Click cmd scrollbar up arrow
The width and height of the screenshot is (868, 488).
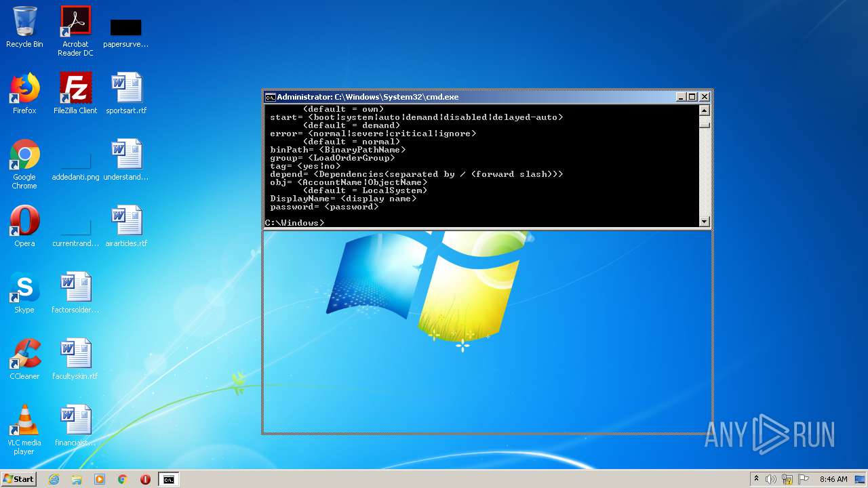(704, 110)
